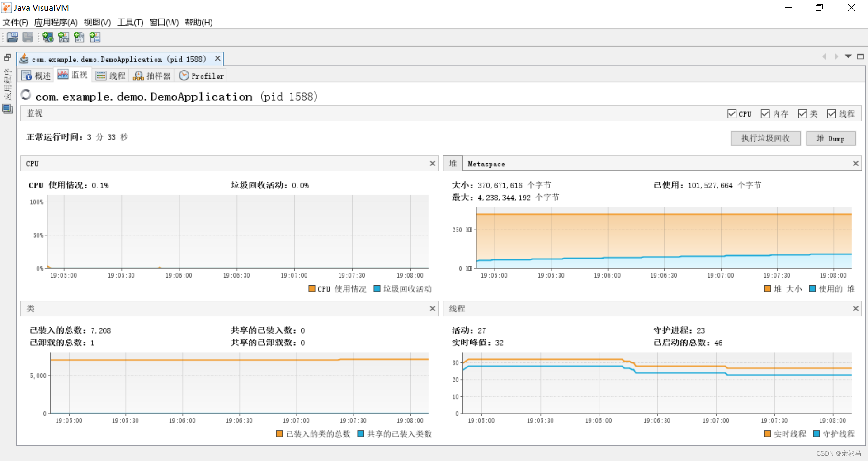The height and width of the screenshot is (461, 868).
Task: Close the heap and Metaspace chart panel
Action: click(856, 164)
